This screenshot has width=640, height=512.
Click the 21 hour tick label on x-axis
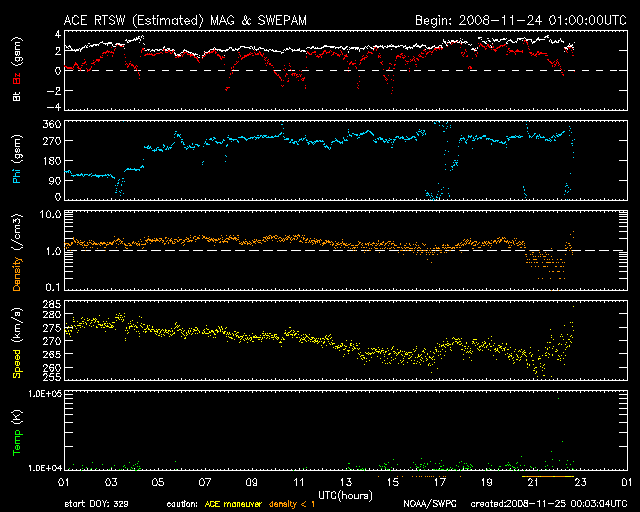click(532, 484)
